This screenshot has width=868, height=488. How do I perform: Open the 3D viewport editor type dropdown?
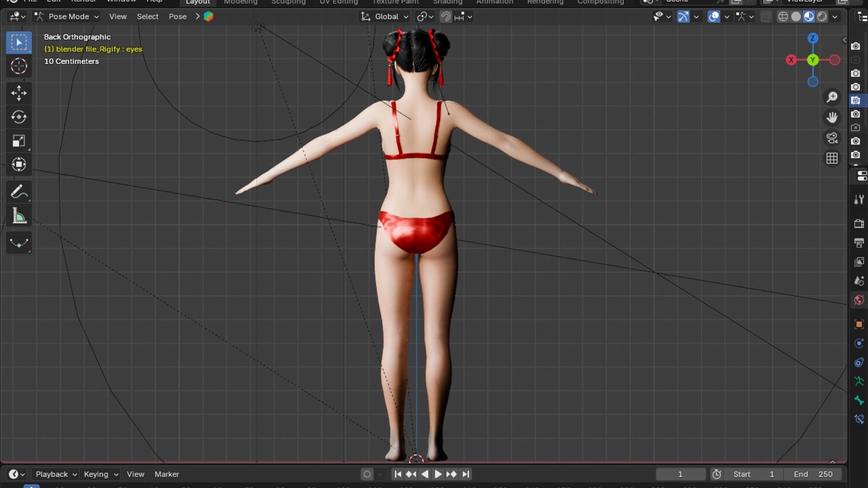pyautogui.click(x=17, y=17)
